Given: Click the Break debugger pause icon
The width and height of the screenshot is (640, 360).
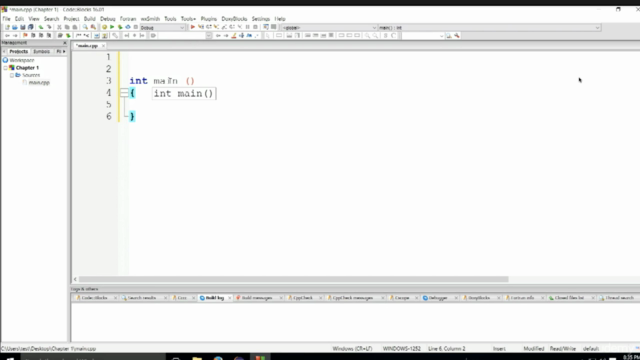Looking at the screenshot, I should click(x=247, y=27).
